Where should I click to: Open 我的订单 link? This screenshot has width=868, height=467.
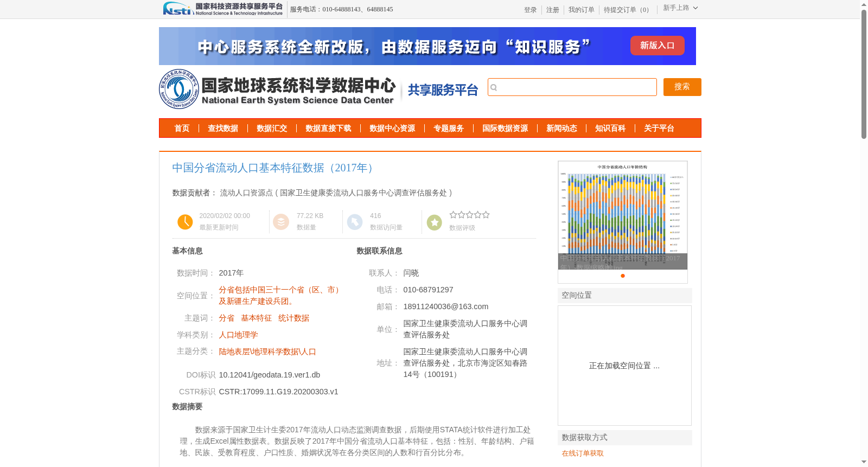pos(582,10)
